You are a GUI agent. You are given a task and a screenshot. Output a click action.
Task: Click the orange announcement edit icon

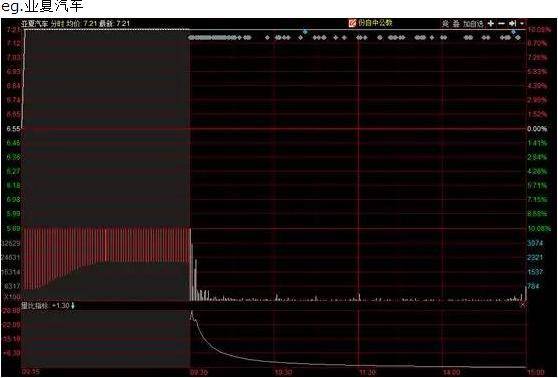pyautogui.click(x=352, y=23)
